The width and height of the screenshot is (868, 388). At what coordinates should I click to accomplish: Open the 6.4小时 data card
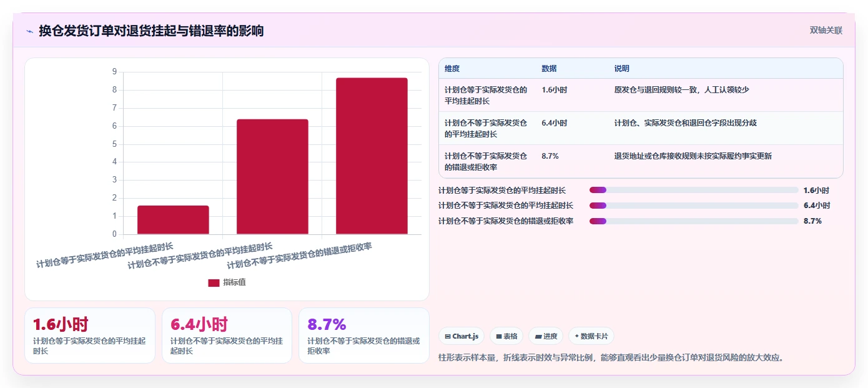point(227,336)
